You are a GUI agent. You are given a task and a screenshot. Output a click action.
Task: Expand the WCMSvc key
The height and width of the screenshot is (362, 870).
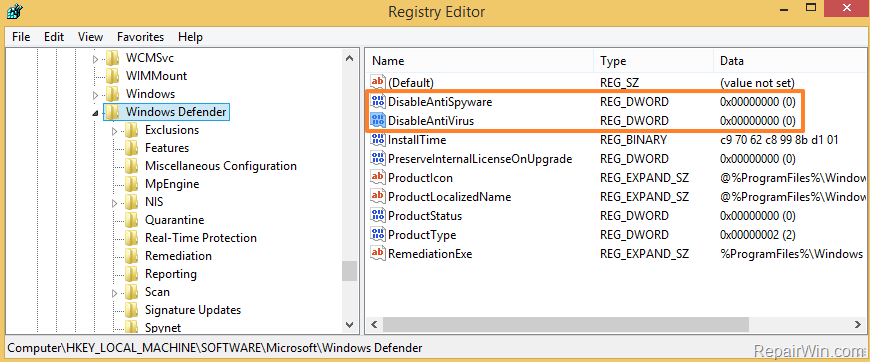click(x=95, y=59)
